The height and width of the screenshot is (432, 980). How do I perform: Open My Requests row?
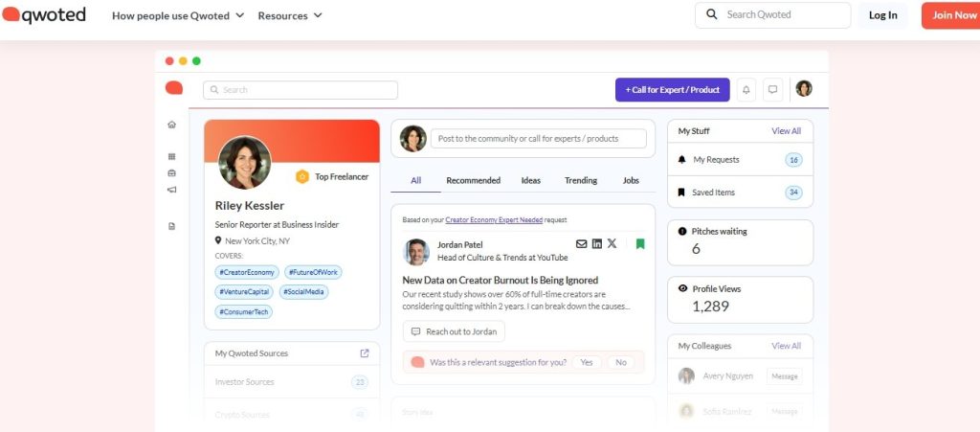click(741, 159)
